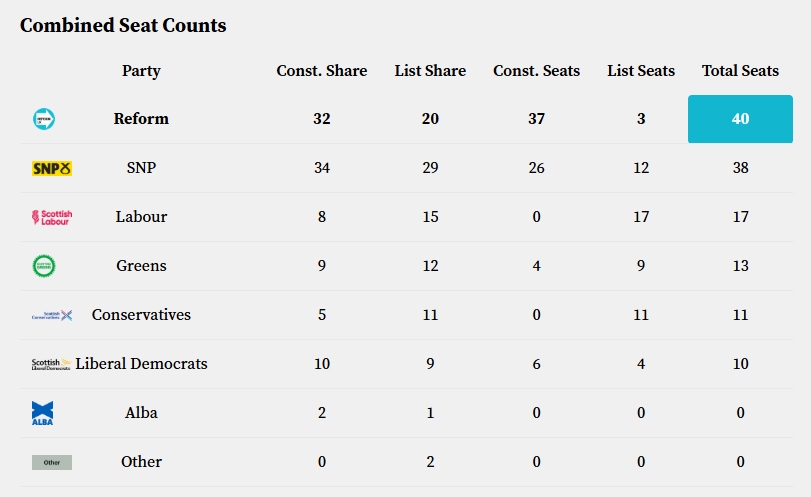Screen dimensions: 811x497
Task: Click the List Seats column header
Action: click(641, 71)
